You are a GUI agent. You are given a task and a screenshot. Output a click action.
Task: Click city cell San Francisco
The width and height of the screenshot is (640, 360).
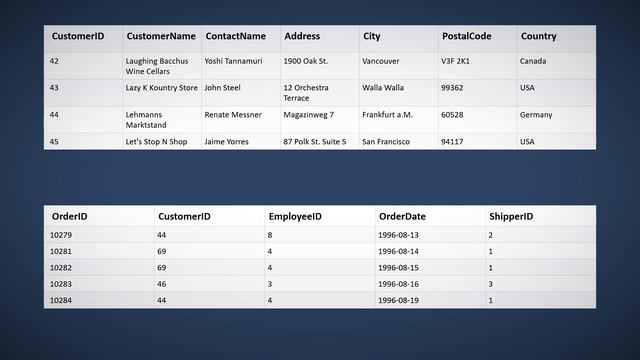point(386,142)
